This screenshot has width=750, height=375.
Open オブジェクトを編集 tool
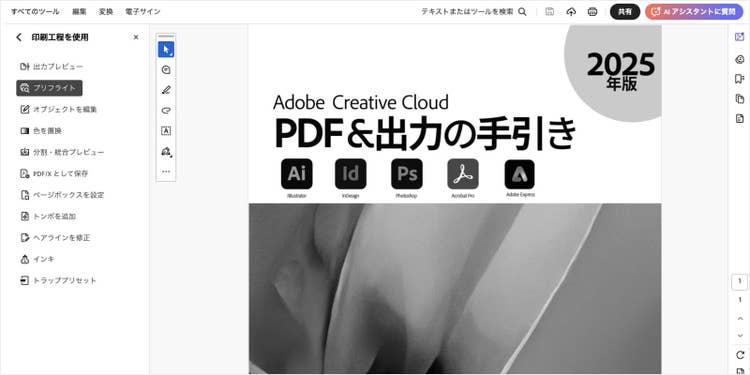click(x=58, y=109)
